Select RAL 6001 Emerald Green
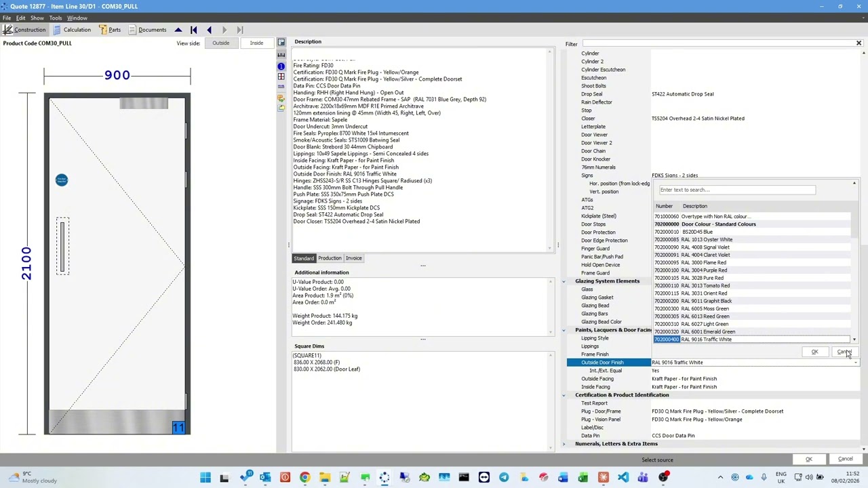Screen dimensions: 868x488 [x=751, y=332]
